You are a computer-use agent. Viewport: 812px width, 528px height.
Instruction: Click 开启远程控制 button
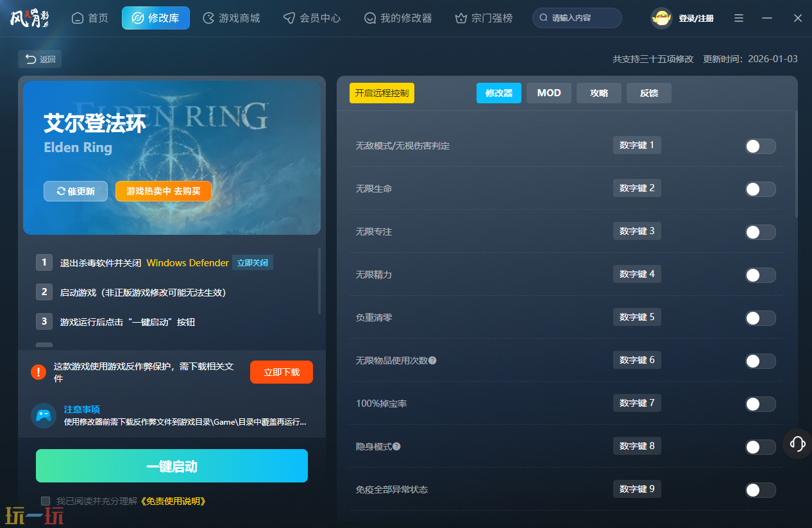(x=382, y=93)
